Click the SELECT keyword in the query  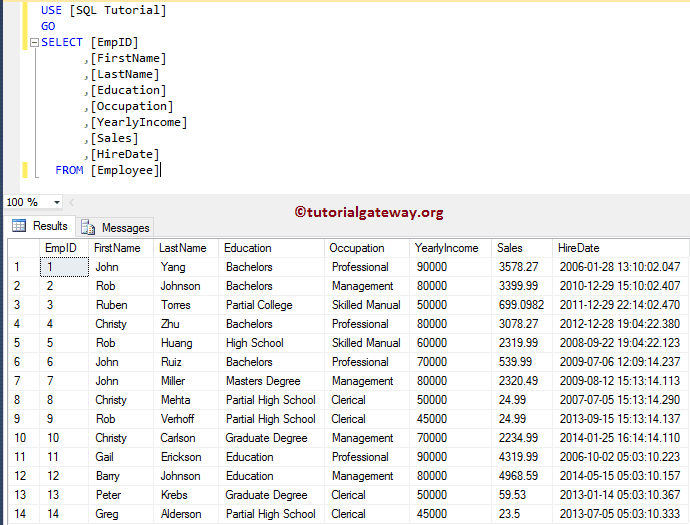coord(62,42)
